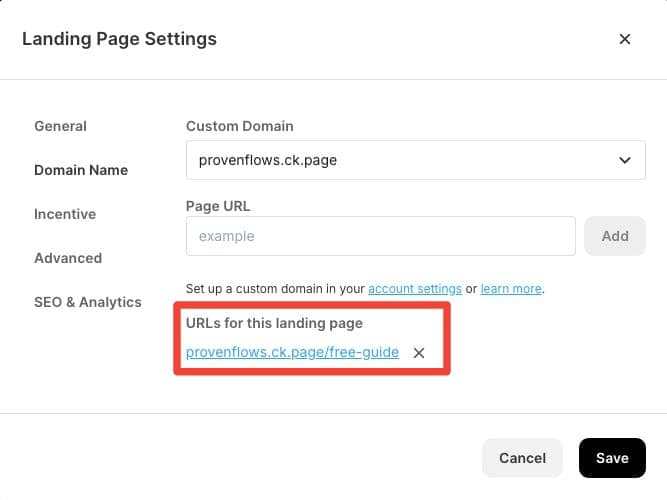
Task: Go to the Advanced section
Action: pyautogui.click(x=68, y=258)
